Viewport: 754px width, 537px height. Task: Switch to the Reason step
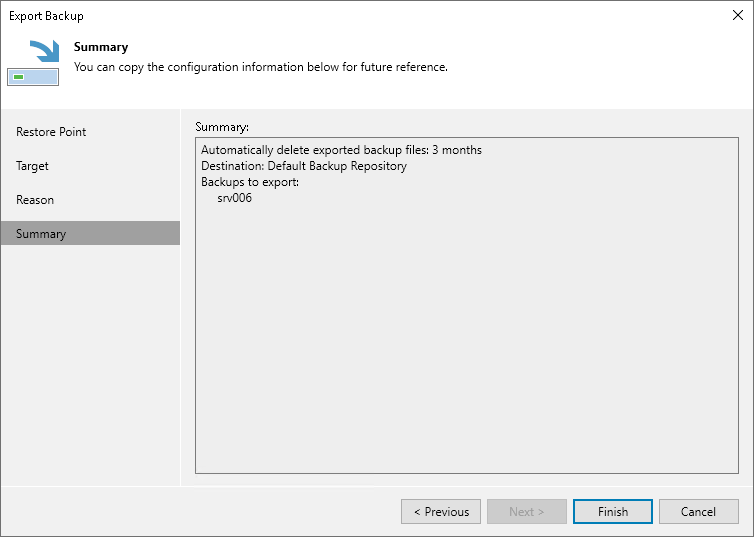tap(35, 200)
